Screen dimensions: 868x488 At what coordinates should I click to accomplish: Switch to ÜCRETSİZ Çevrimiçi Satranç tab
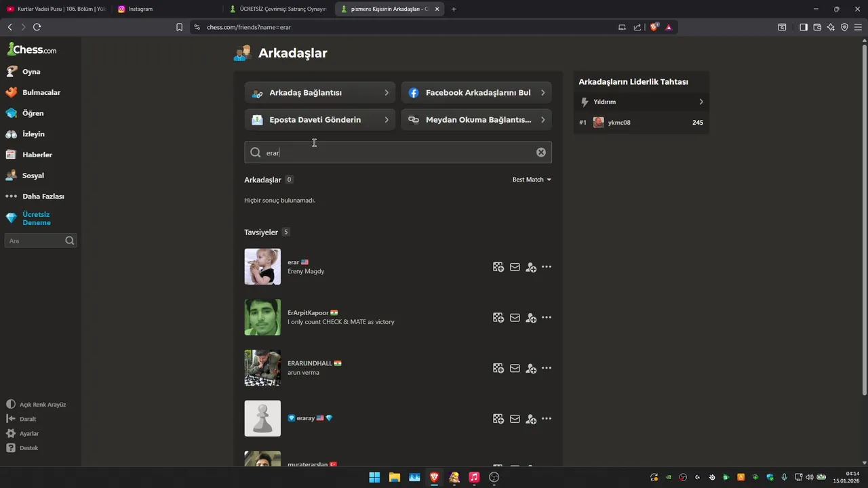point(278,9)
